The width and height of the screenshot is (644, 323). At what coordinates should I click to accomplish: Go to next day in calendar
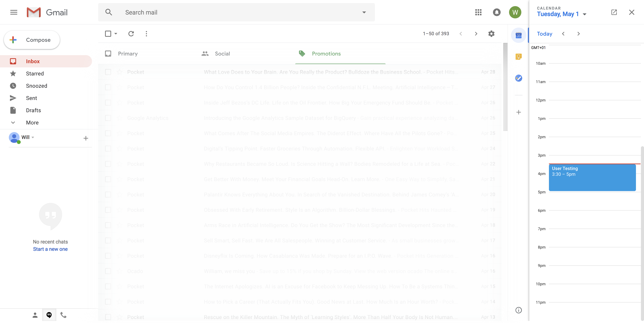(x=578, y=34)
